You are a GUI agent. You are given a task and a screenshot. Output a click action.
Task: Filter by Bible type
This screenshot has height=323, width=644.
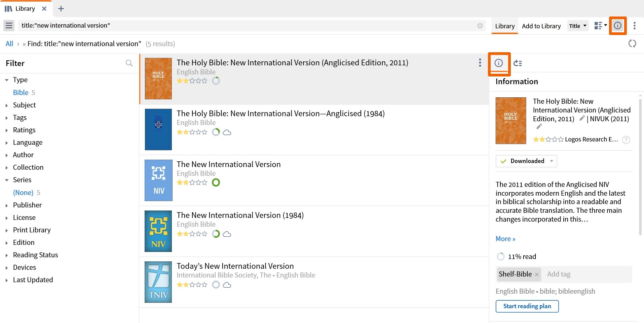pyautogui.click(x=21, y=93)
